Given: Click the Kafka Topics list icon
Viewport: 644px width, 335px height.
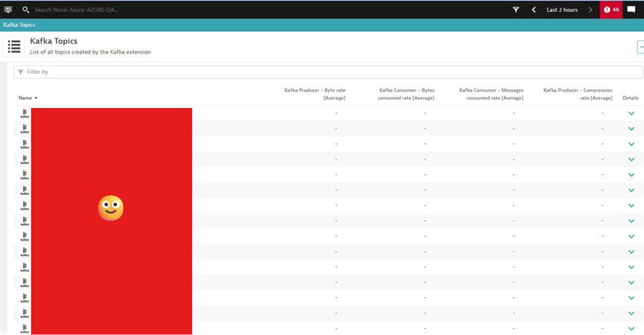Looking at the screenshot, I should pyautogui.click(x=14, y=47).
